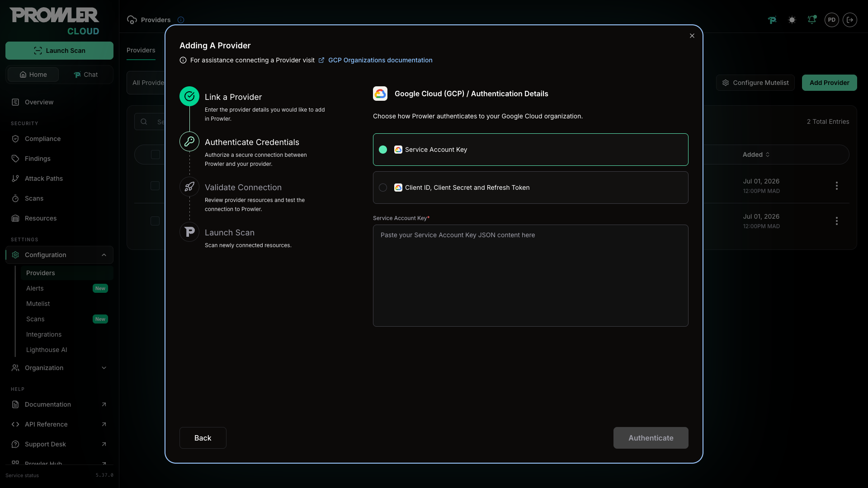The height and width of the screenshot is (488, 868).
Task: Click Configure Mutelist button
Action: pos(755,83)
